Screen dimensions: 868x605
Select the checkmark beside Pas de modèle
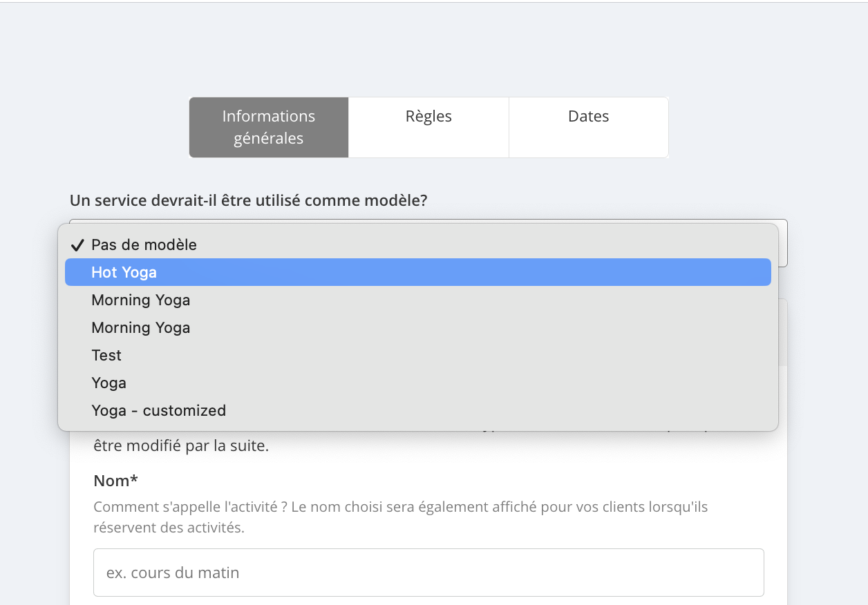tap(77, 245)
